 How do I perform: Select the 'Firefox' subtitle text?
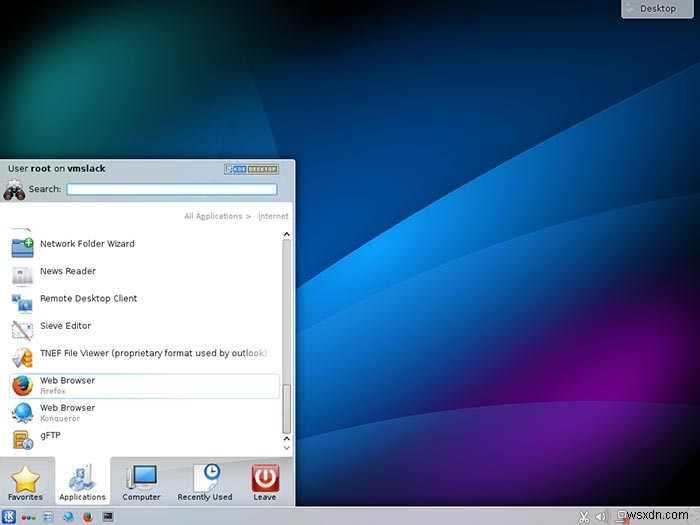coord(53,391)
